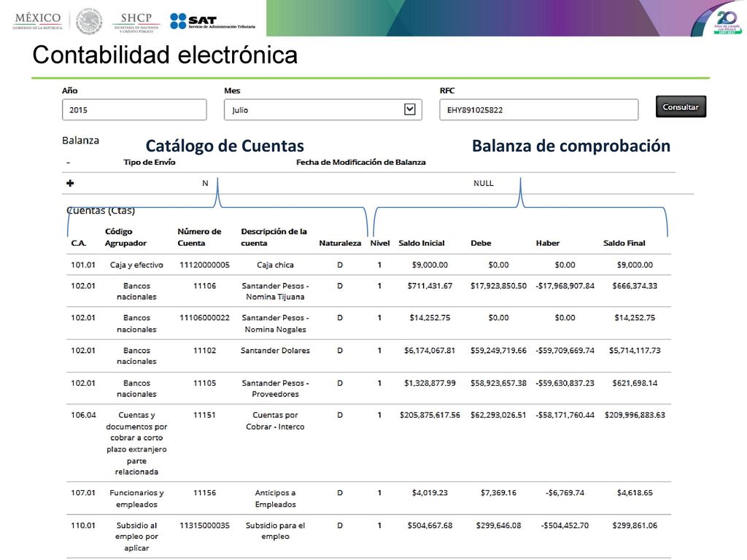This screenshot has height=560, width=747.
Task: Click haber value -$17,968,907.84
Action: pos(565,286)
